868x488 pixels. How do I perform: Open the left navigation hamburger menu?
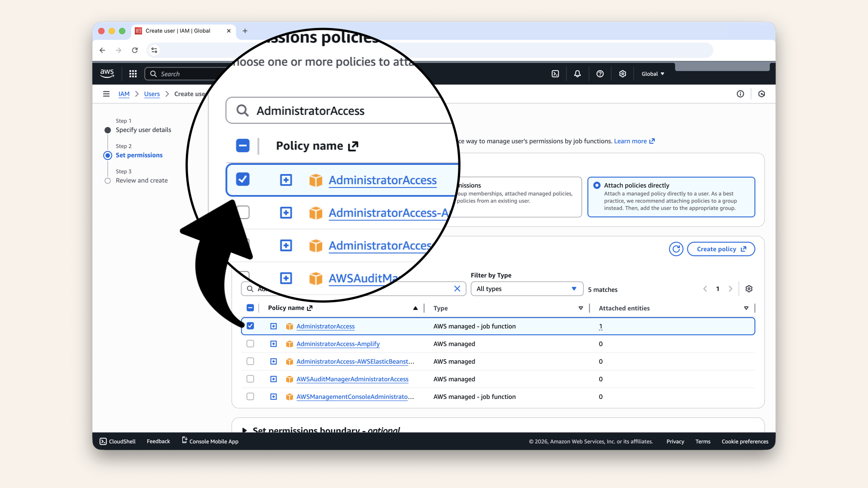click(106, 94)
